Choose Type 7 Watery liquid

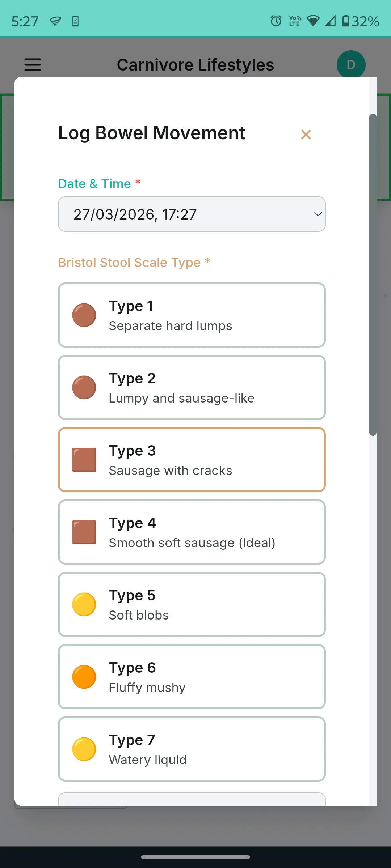[192, 749]
